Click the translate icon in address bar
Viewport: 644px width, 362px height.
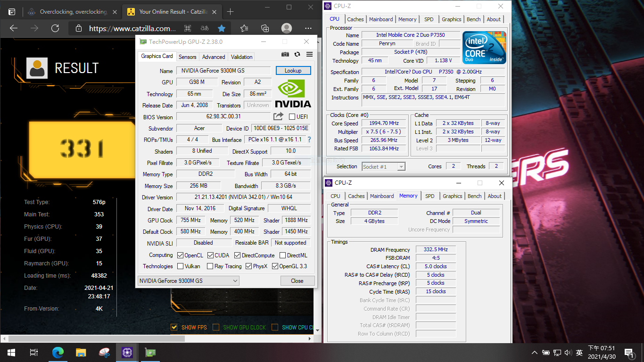(x=204, y=28)
